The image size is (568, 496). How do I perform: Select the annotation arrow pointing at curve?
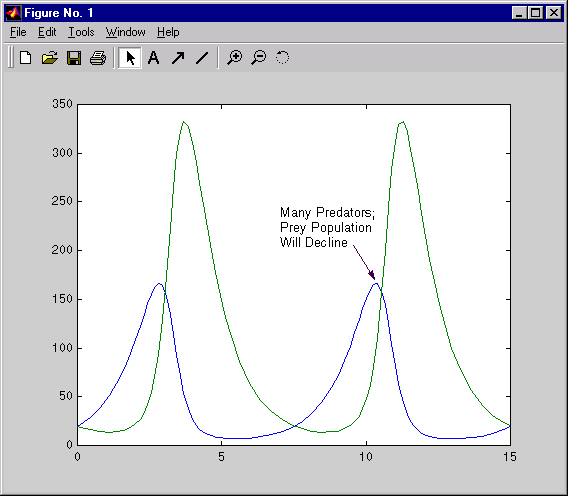coord(364,262)
